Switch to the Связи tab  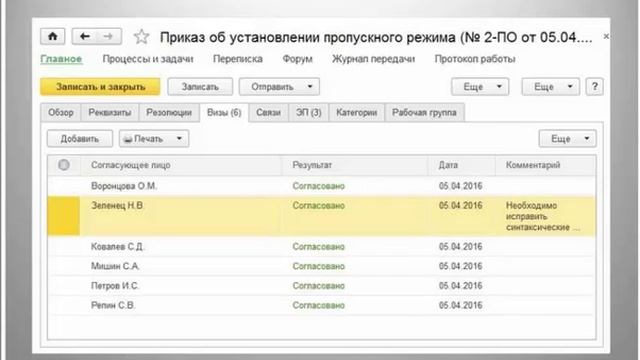pyautogui.click(x=268, y=112)
